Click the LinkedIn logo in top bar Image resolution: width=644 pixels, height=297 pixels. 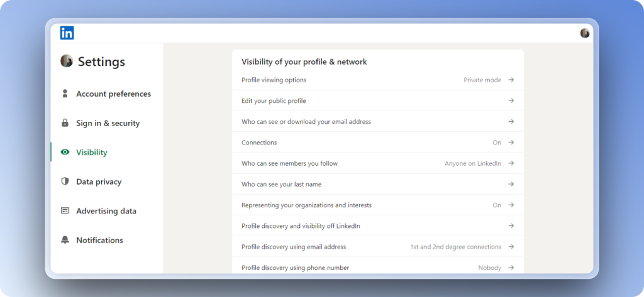[x=67, y=33]
